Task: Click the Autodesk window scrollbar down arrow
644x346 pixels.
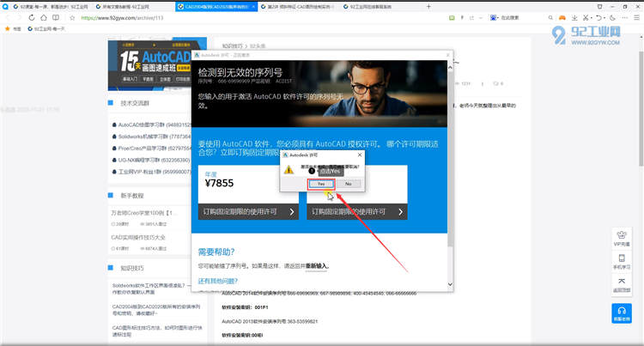Action: pyautogui.click(x=450, y=284)
